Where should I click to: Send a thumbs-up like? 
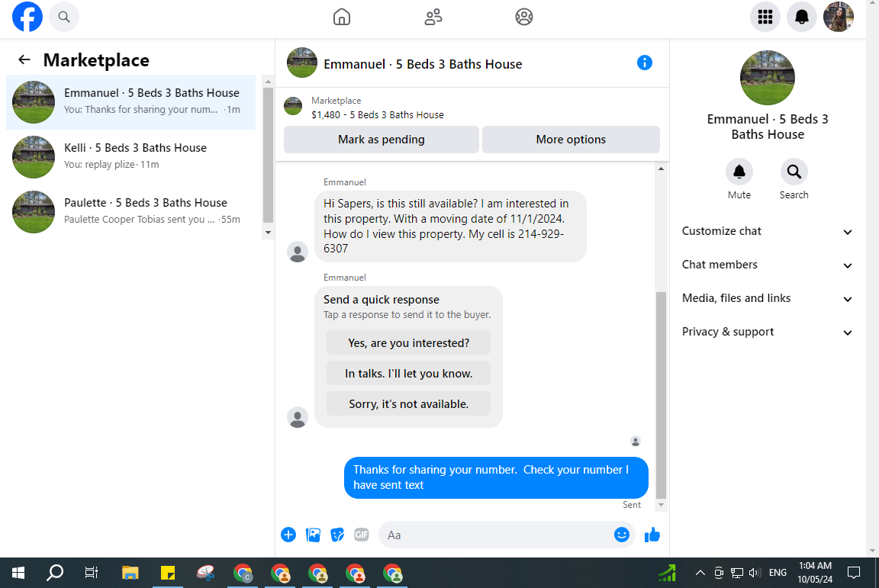pos(652,535)
